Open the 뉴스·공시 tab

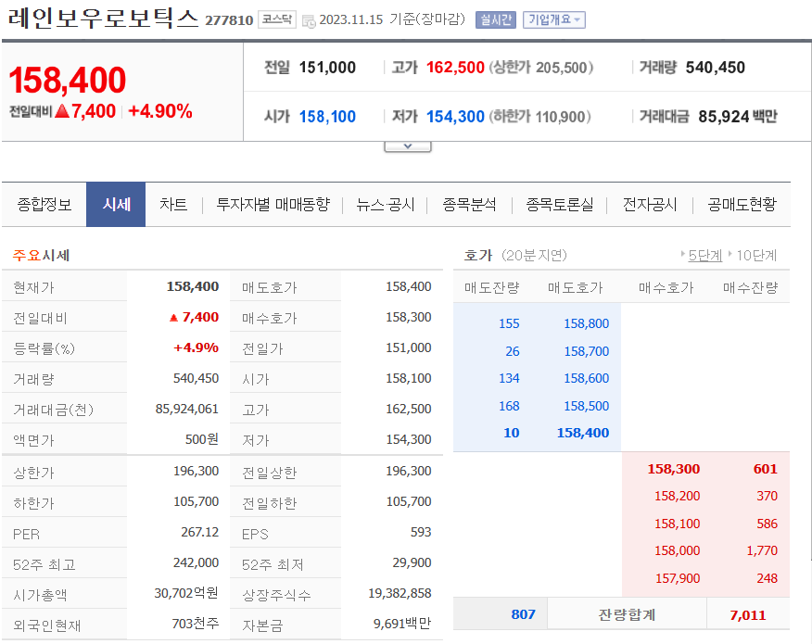[x=386, y=205]
